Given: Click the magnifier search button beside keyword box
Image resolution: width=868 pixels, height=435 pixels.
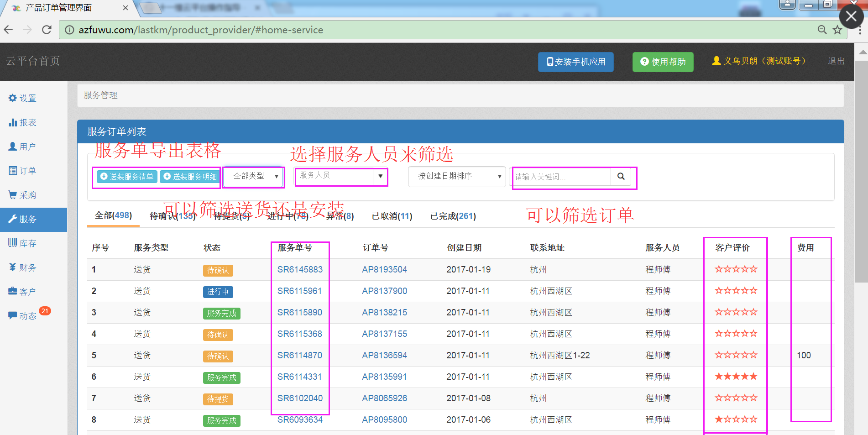Looking at the screenshot, I should click(x=621, y=177).
